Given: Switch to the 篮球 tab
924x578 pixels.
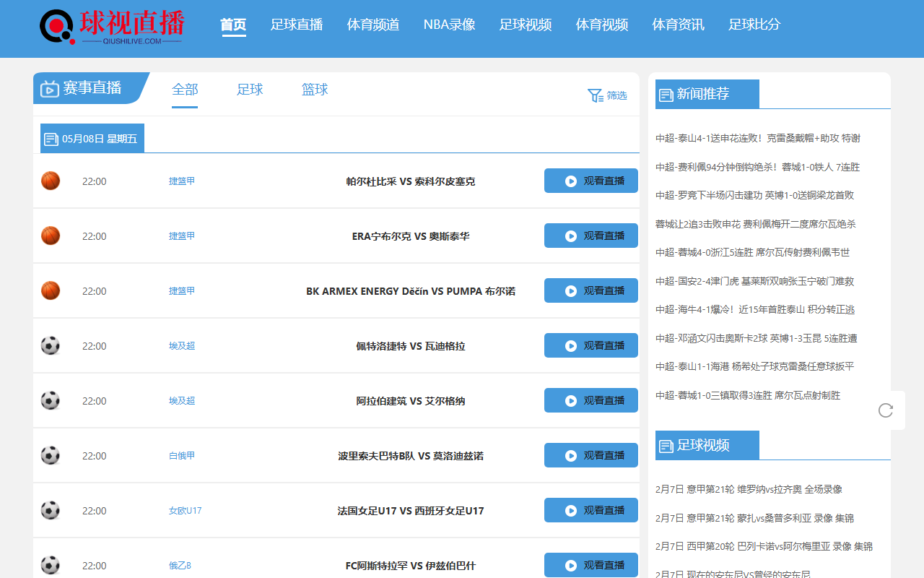Looking at the screenshot, I should 315,90.
